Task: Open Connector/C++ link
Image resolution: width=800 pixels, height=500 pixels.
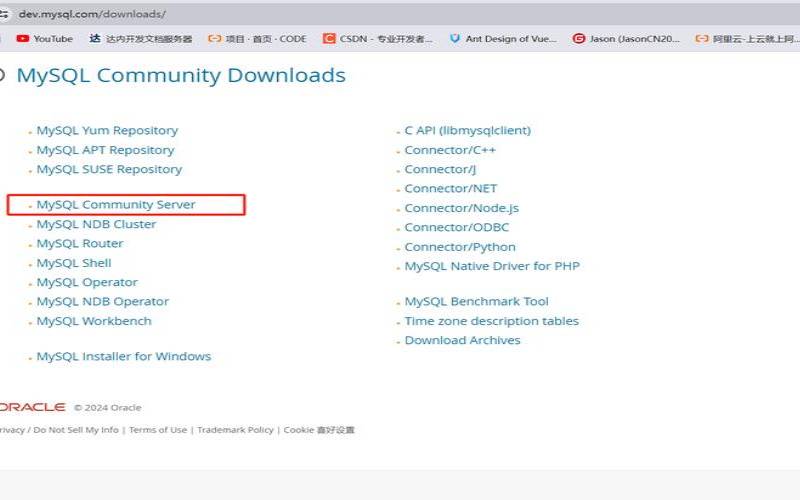Action: tap(450, 150)
